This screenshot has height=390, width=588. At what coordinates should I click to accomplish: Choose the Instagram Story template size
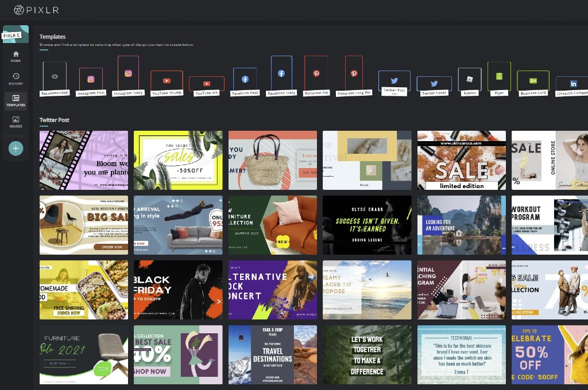(x=128, y=73)
